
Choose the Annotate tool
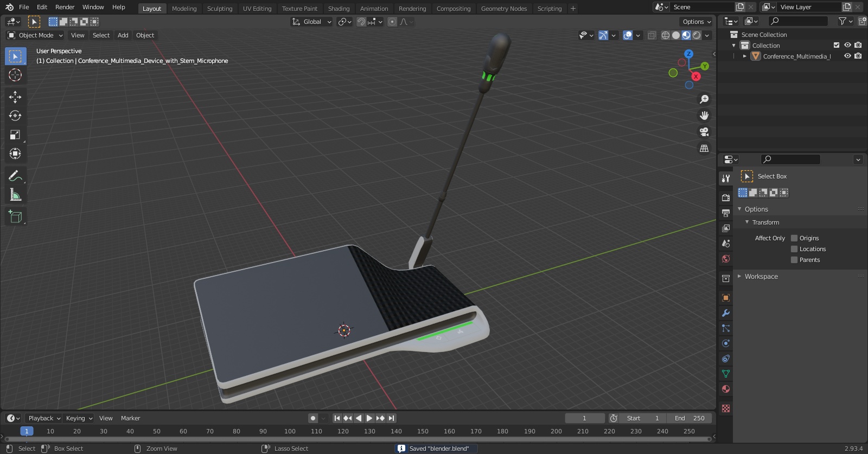15,176
